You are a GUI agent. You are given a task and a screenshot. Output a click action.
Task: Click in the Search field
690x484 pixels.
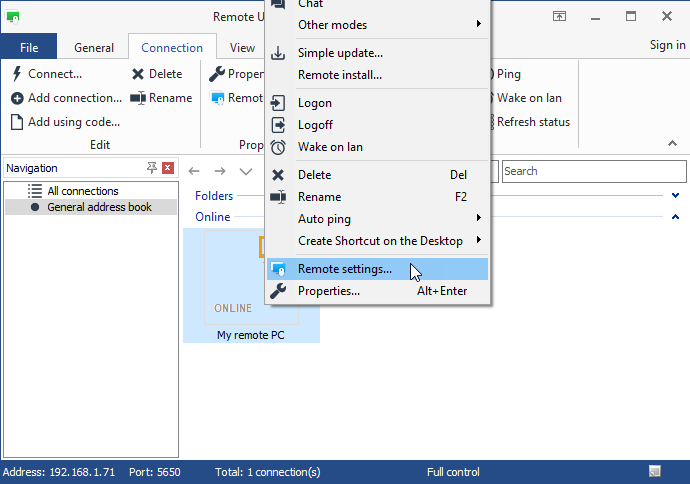tap(590, 171)
